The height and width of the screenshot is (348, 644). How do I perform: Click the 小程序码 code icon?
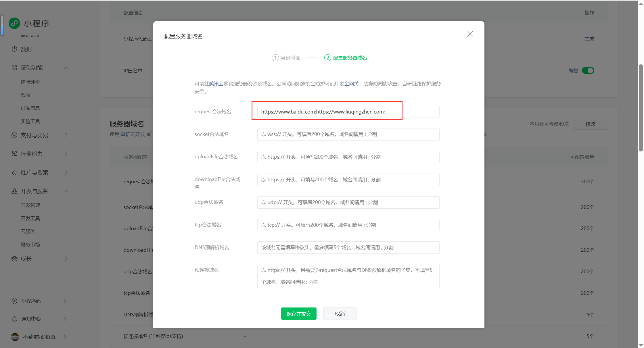(14, 301)
